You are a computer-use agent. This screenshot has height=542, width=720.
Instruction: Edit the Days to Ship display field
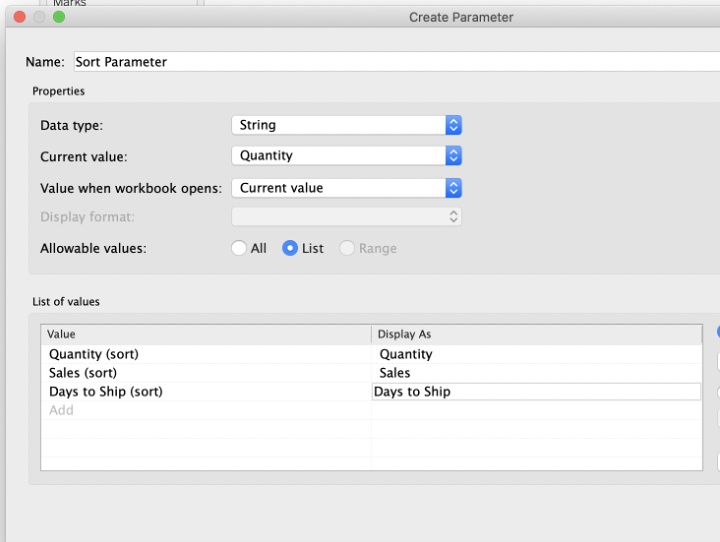point(536,392)
